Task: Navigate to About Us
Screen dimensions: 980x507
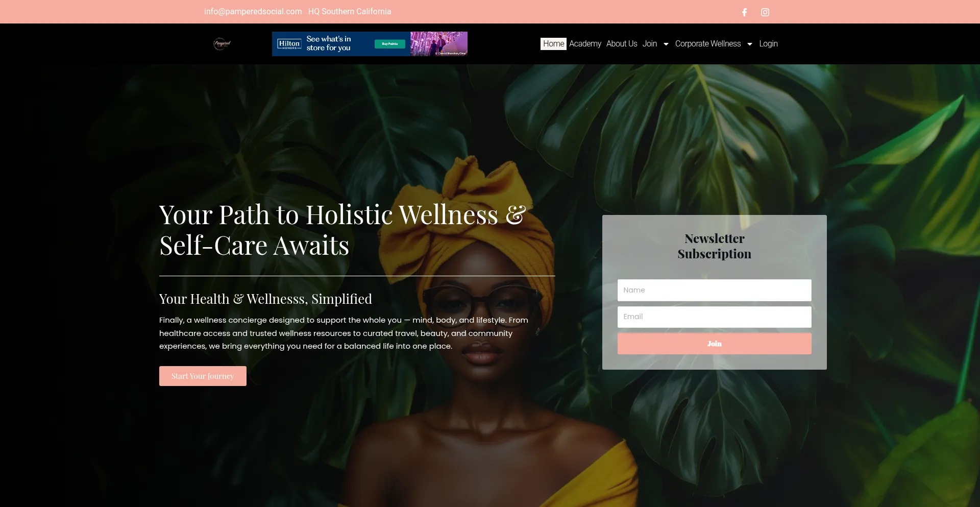Action: [x=622, y=44]
